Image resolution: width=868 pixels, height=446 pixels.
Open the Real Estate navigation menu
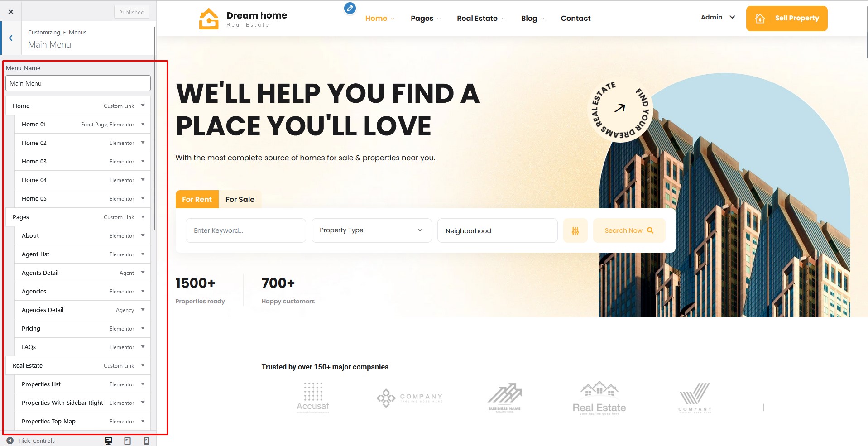point(480,18)
